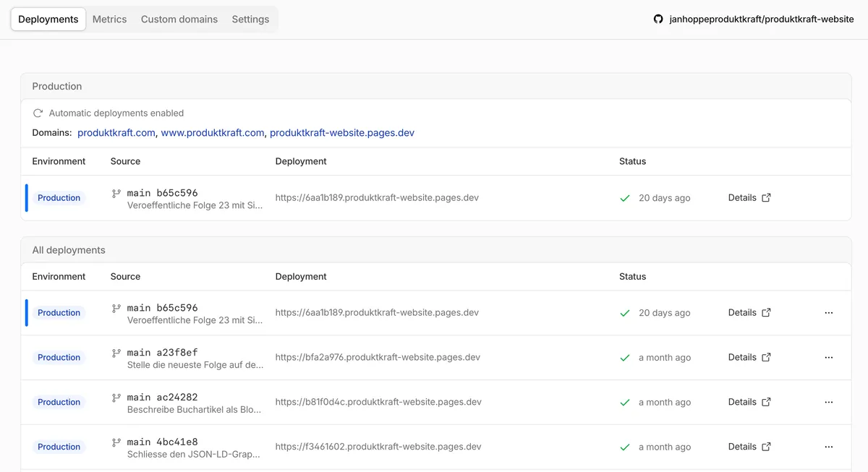Open the bfa2a976 deployment URL
The height and width of the screenshot is (472, 868).
coord(378,357)
